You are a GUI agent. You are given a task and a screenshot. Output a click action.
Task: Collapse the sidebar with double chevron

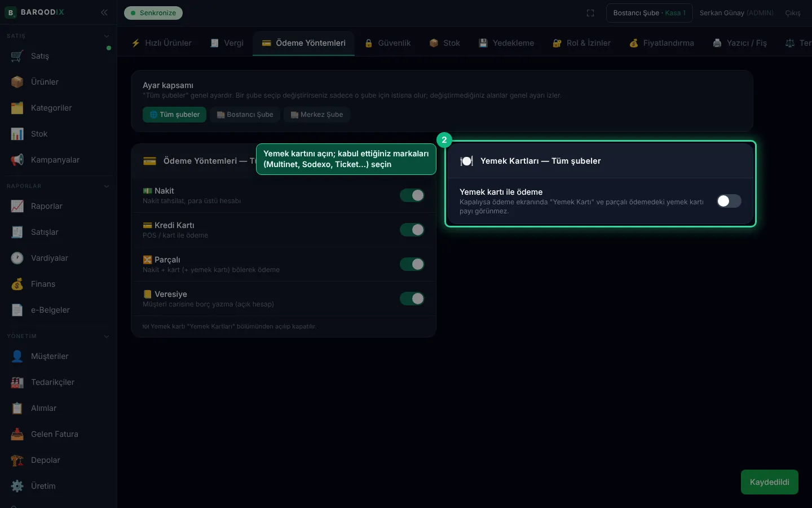[104, 12]
